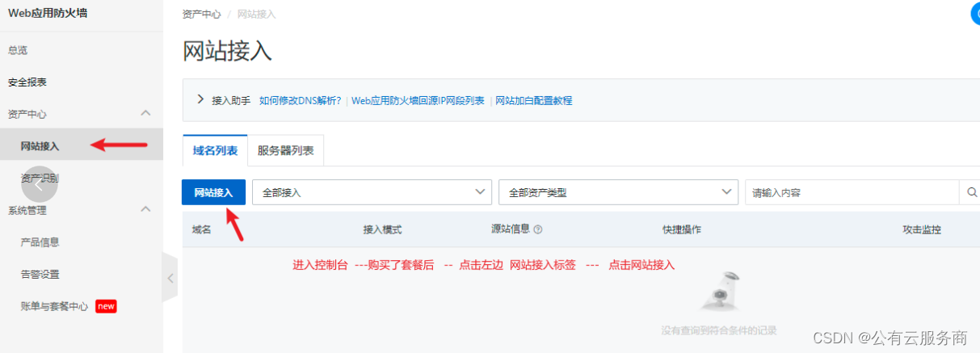Collapse the 系统管理 sidebar section
The height and width of the screenshot is (353, 980).
145,209
